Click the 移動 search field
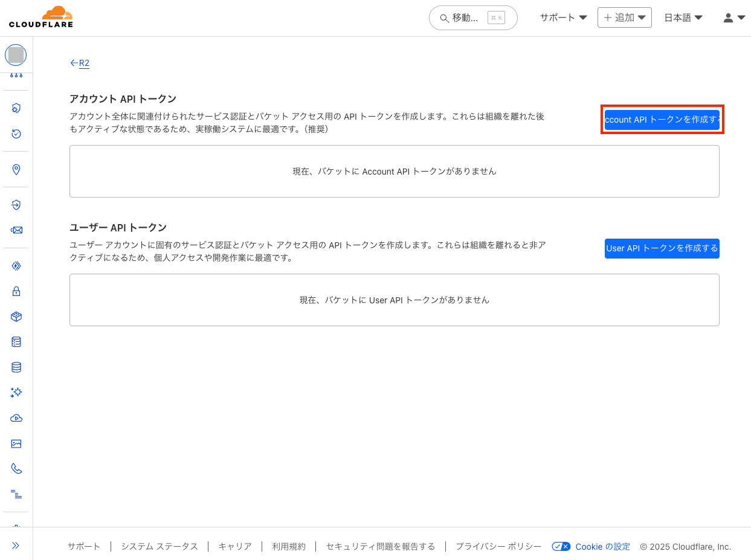The height and width of the screenshot is (560, 751). point(473,18)
